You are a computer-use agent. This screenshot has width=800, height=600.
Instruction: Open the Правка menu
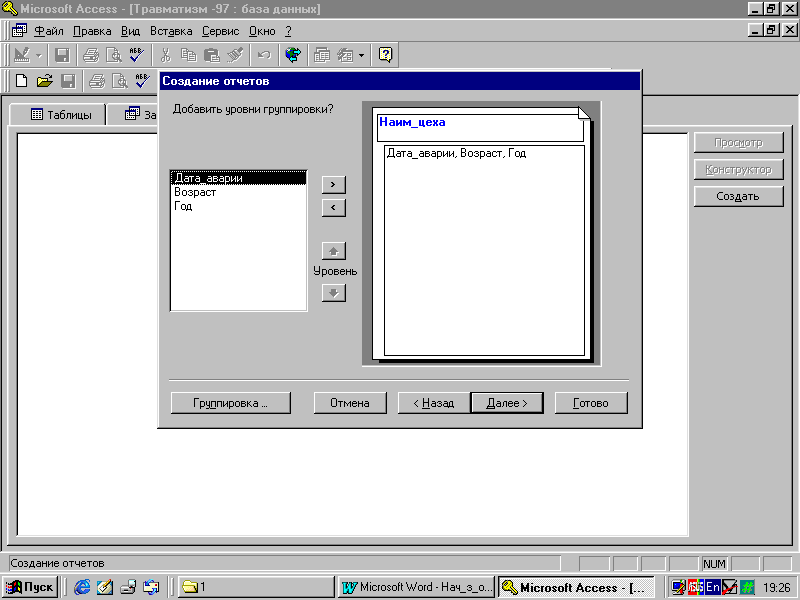coord(92,31)
